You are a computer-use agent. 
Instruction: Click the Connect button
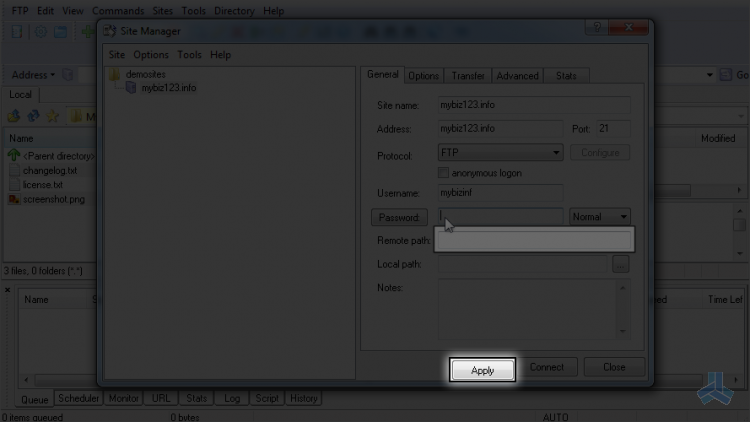[x=547, y=368]
